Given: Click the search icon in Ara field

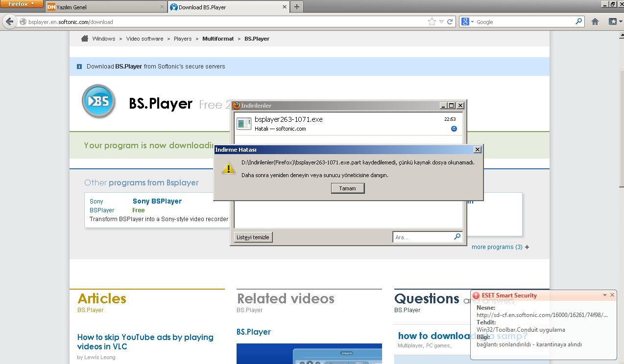Looking at the screenshot, I should (457, 237).
